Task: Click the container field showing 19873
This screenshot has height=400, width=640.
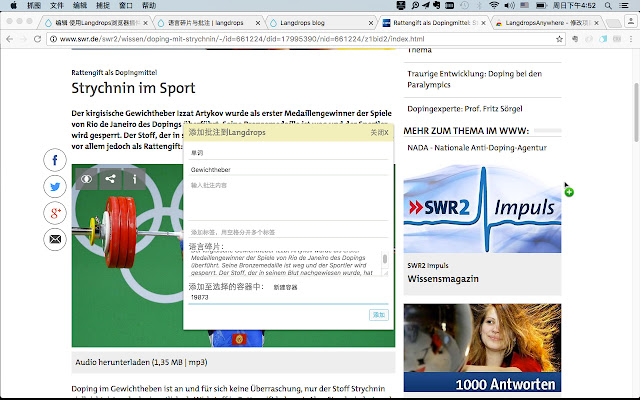Action: point(288,298)
